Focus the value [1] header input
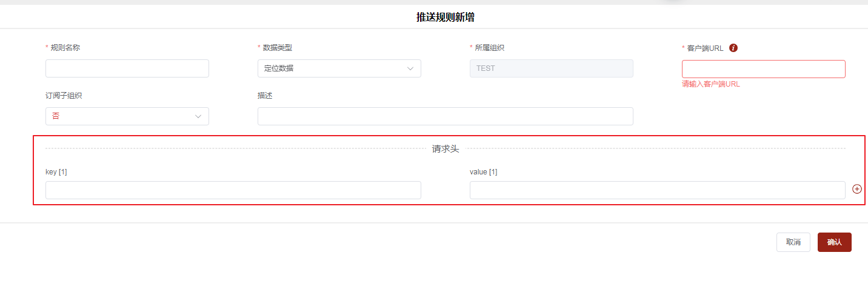The width and height of the screenshot is (868, 281). click(x=657, y=190)
